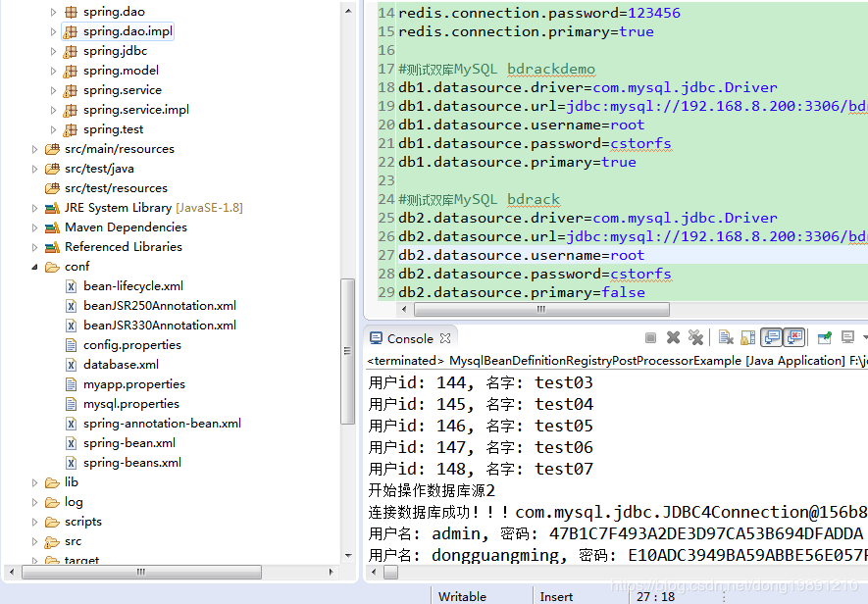Click the db1.datasource.username=root line

pos(521,125)
